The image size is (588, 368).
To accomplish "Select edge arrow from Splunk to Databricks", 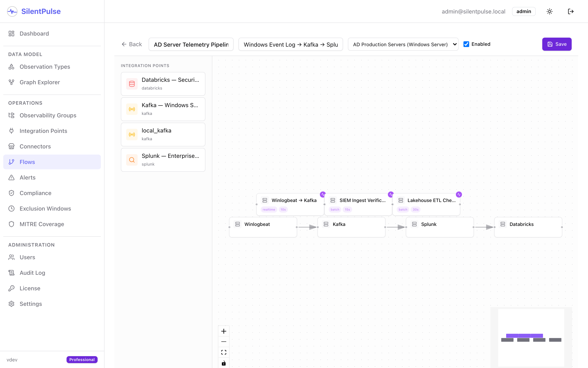I will tap(484, 227).
